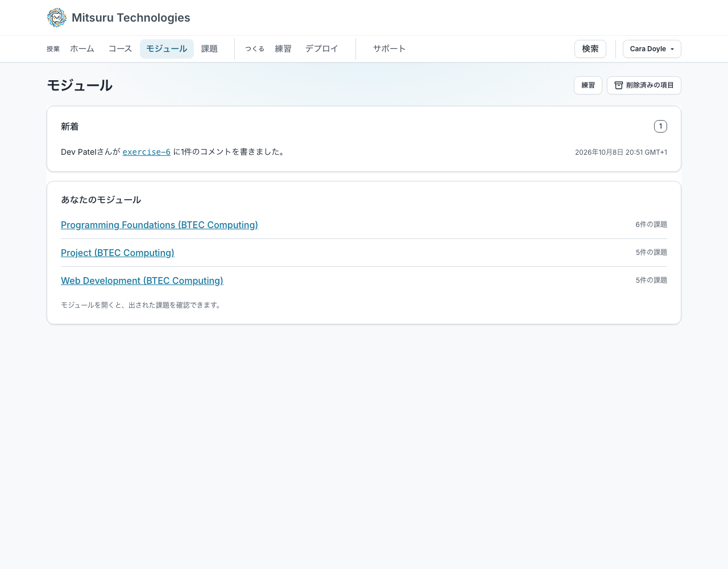Click 5件の課題 in the Project row
Image resolution: width=728 pixels, height=569 pixels.
pos(651,253)
